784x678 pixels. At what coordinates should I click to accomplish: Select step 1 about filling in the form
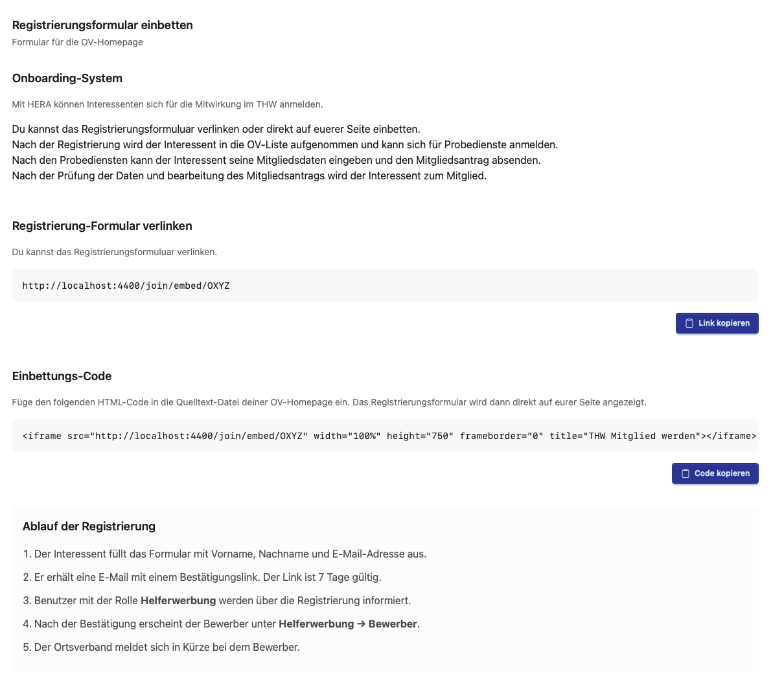coord(225,554)
